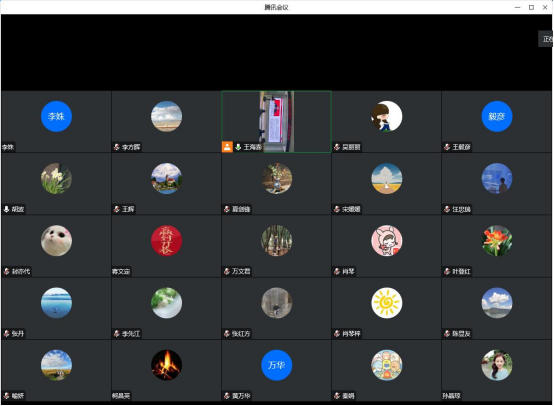This screenshot has height=406, width=554.
Task: Minimize the Tencent Meeting window
Action: 518,7
